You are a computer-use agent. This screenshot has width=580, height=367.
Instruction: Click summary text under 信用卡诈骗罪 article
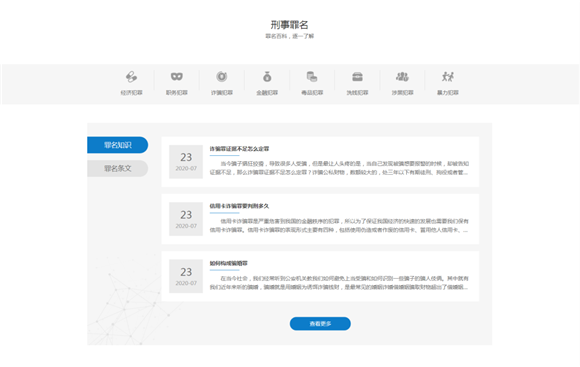coord(339,225)
